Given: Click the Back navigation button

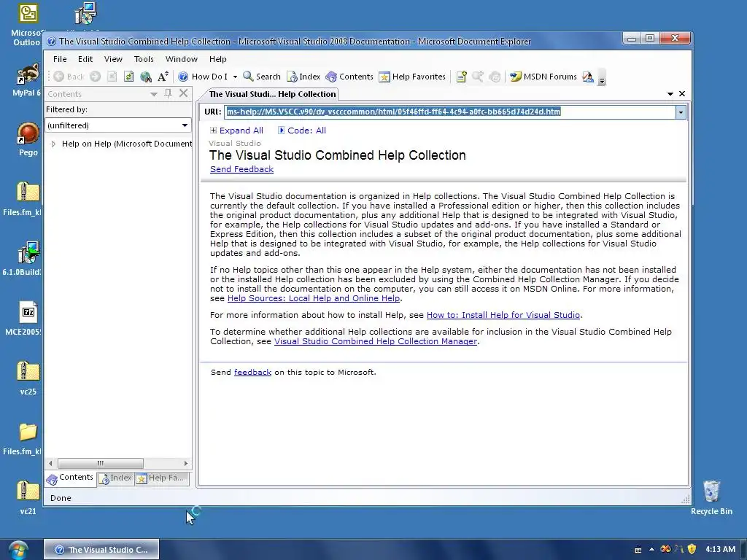Looking at the screenshot, I should tap(69, 77).
